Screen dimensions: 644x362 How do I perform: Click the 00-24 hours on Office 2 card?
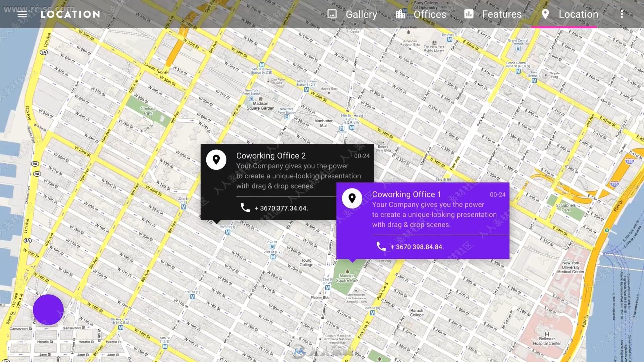pos(362,156)
